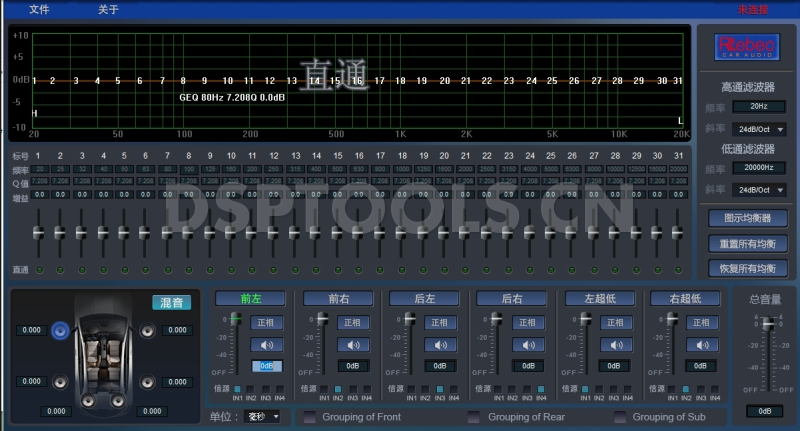This screenshot has height=431, width=800.
Task: Check the Grouping of Rear box
Action: pyautogui.click(x=473, y=417)
